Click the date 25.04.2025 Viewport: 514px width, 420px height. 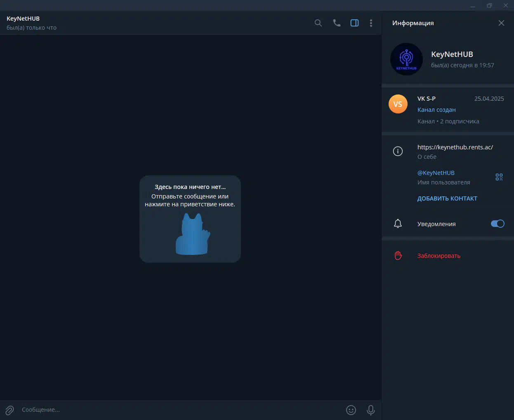(x=489, y=99)
